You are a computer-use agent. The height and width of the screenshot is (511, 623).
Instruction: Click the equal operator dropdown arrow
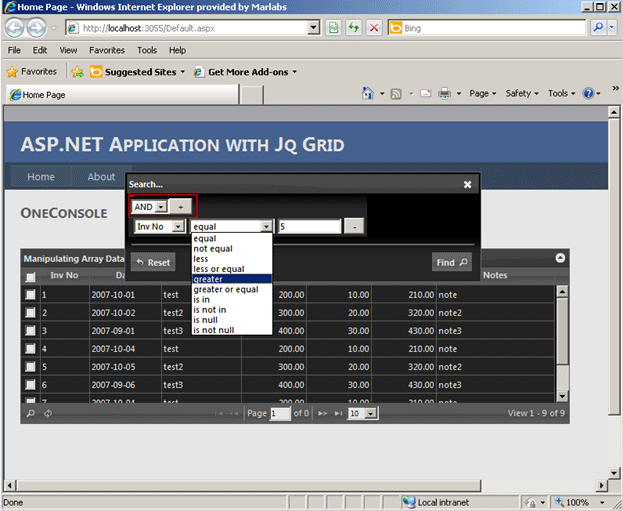(266, 226)
